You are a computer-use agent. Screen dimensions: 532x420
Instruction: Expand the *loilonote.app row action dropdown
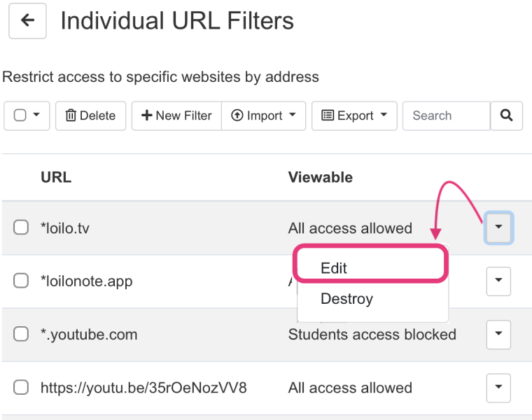pyautogui.click(x=498, y=281)
